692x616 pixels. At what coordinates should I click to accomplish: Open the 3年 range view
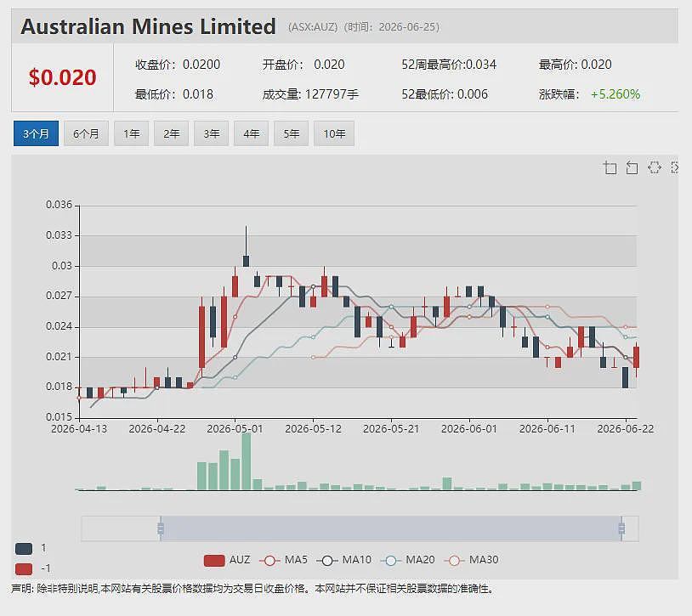pos(212,133)
